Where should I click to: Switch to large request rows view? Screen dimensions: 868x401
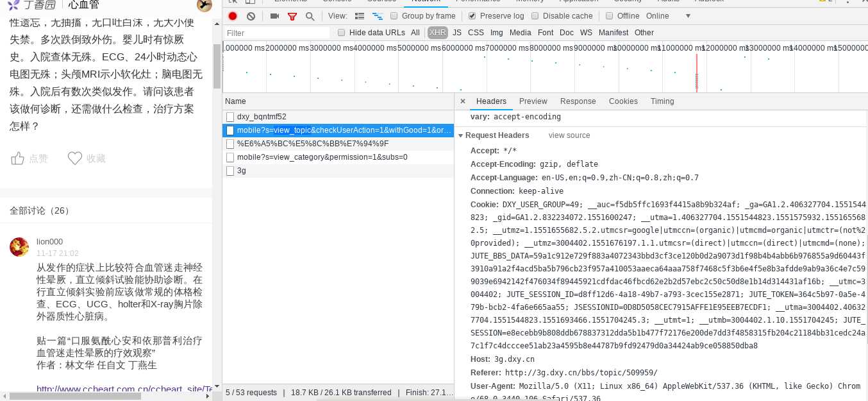tap(360, 16)
